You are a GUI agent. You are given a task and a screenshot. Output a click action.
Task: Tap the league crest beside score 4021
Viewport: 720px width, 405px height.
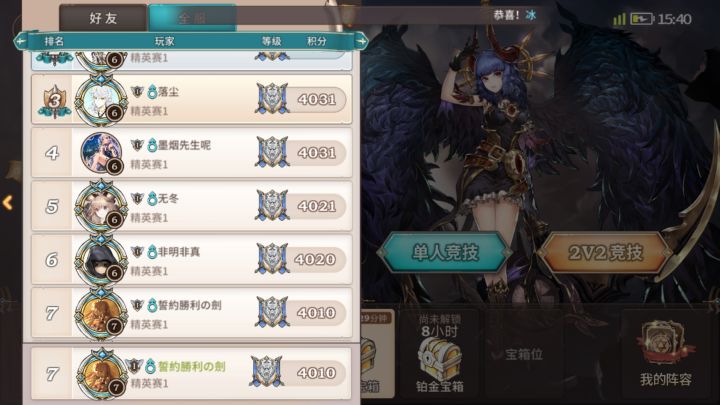click(x=272, y=205)
